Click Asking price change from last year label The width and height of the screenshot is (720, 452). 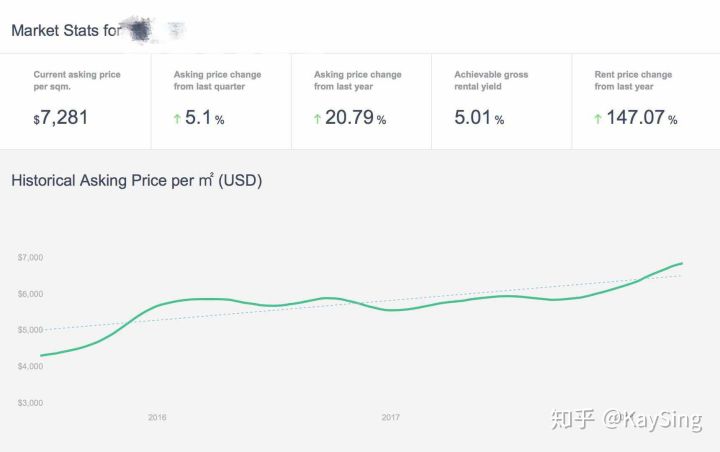357,80
